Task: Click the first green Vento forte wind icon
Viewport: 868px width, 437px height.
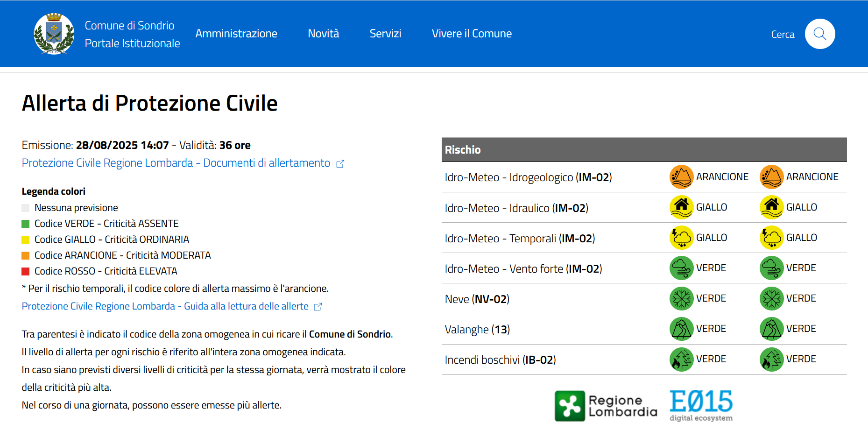Action: click(681, 268)
